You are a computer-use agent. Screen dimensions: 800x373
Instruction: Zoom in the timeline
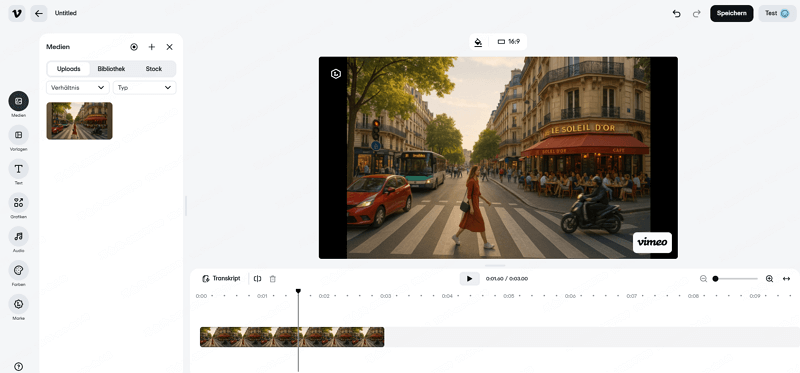(x=769, y=279)
